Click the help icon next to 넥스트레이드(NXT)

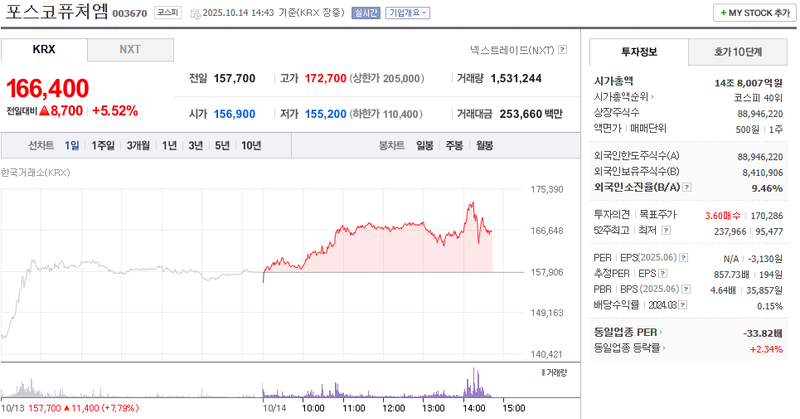[x=563, y=49]
